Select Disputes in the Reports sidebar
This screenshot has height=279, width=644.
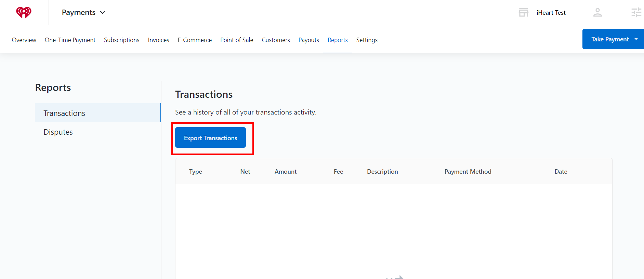point(58,132)
